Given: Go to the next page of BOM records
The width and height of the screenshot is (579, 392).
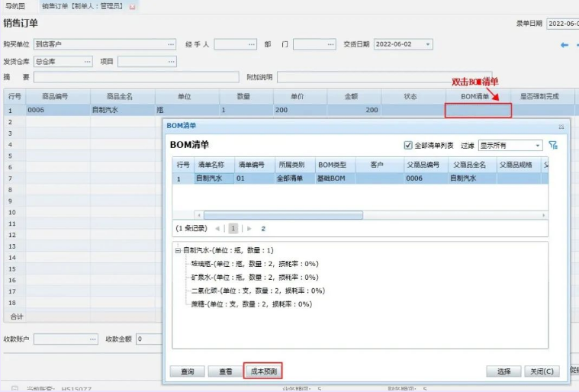Looking at the screenshot, I should 249,228.
